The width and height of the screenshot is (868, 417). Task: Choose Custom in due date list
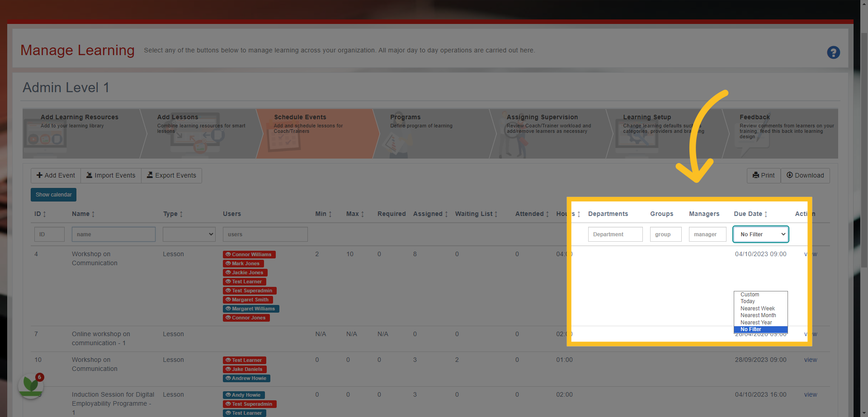pos(760,295)
